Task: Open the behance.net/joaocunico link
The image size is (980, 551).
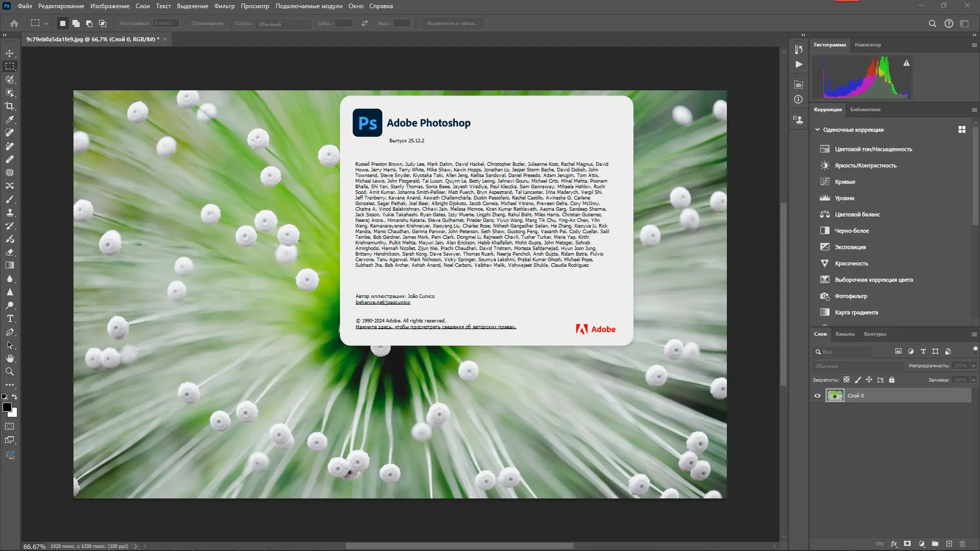Action: click(x=383, y=303)
